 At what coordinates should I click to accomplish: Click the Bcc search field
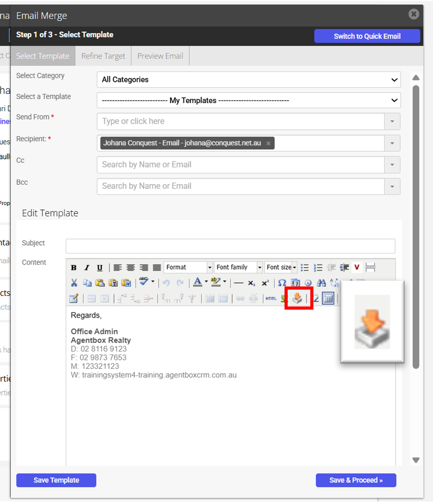coord(241,186)
